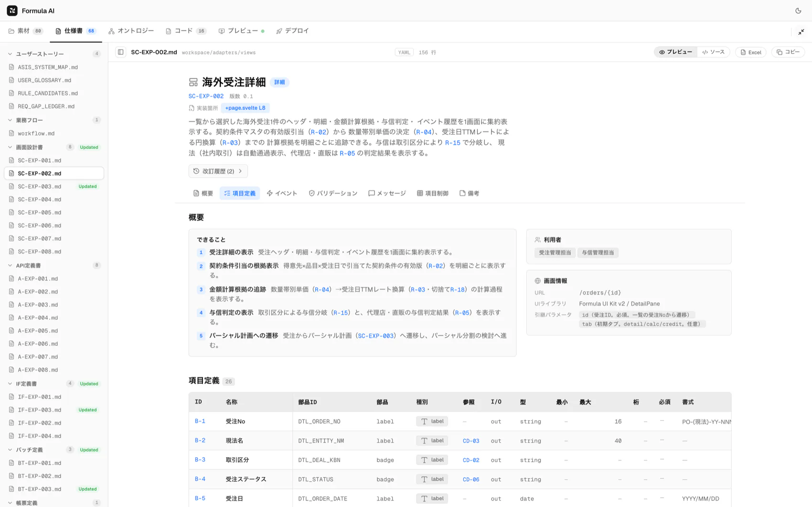Click DTL_ORDER_NO cell
This screenshot has height=507, width=812.
coord(319,422)
